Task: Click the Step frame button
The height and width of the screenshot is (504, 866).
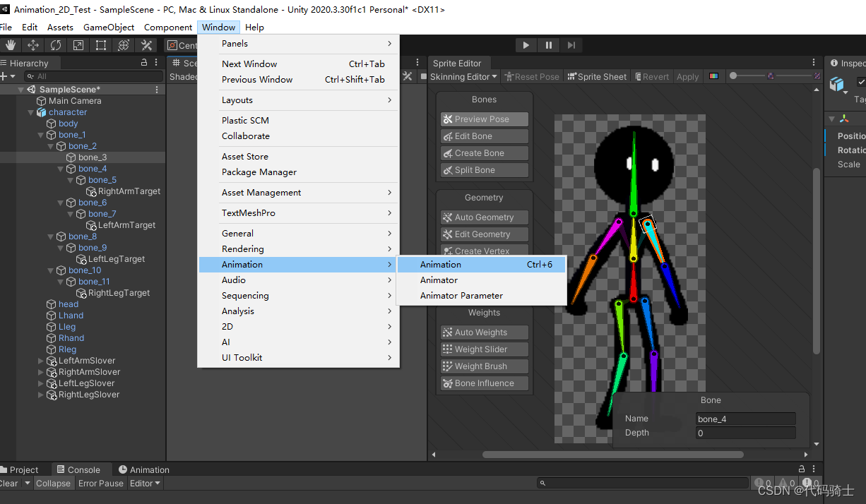Action: coord(571,45)
